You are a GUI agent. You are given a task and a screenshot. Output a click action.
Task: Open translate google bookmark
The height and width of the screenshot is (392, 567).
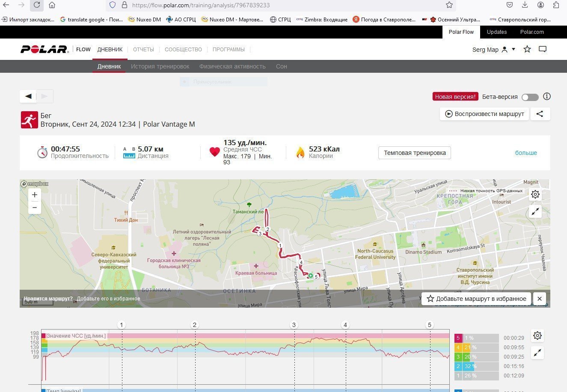coord(91,19)
